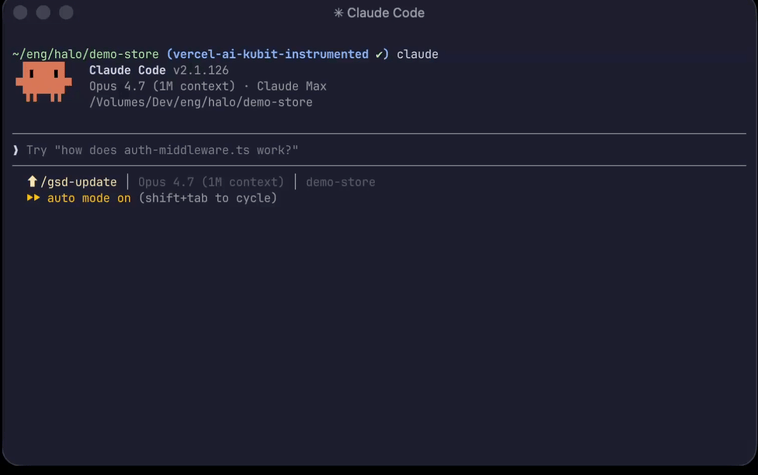This screenshot has width=758, height=475.
Task: Click the /Volumes/Dev/eng/halo/demo-store path
Action: pyautogui.click(x=201, y=102)
